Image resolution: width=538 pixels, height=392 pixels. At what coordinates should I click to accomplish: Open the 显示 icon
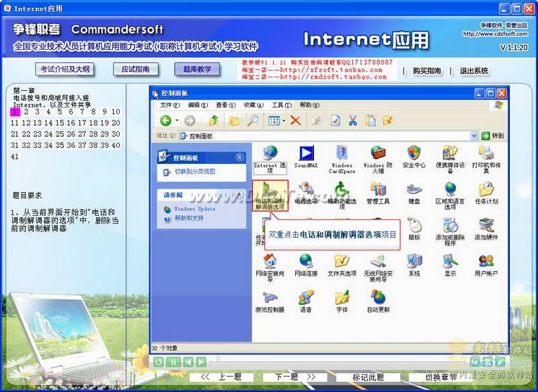(x=450, y=266)
